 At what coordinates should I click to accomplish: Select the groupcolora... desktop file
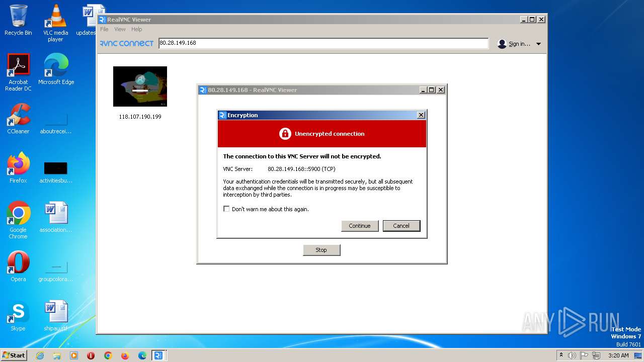coord(55,271)
